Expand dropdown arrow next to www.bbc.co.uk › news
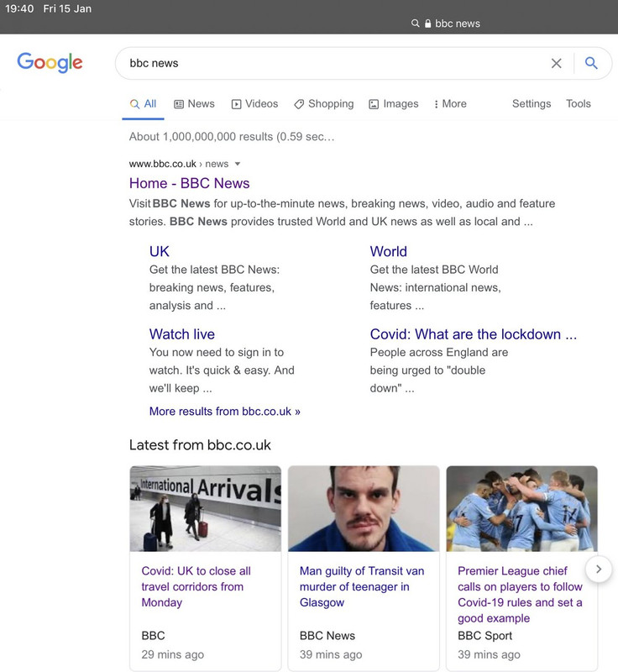Image resolution: width=618 pixels, height=672 pixels. [x=238, y=164]
